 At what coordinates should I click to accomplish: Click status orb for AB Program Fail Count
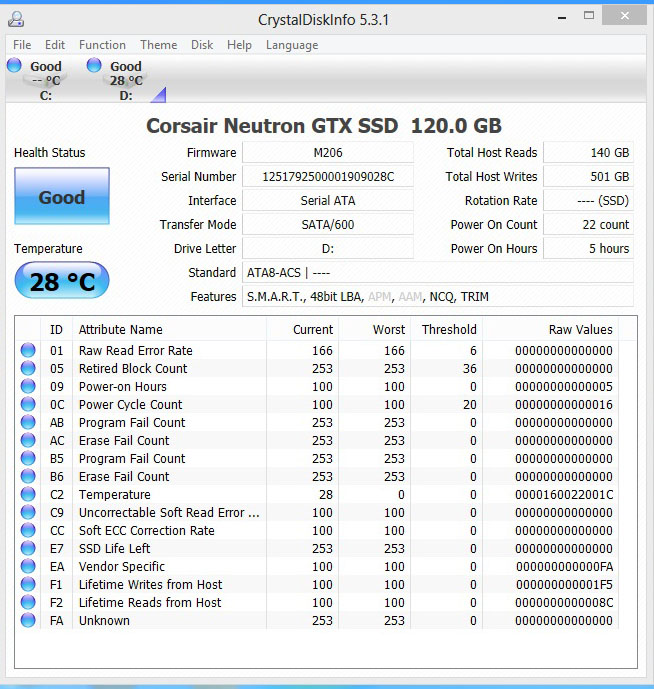28,422
